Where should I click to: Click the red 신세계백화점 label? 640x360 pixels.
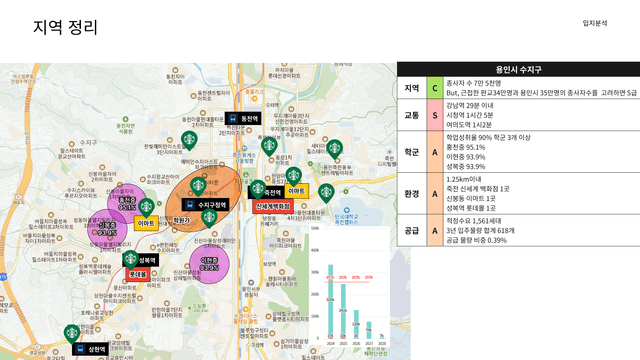tap(273, 207)
